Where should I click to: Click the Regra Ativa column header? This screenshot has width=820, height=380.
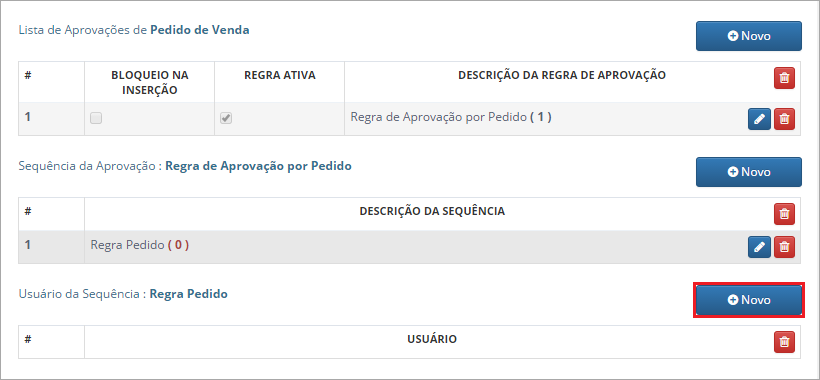click(280, 75)
